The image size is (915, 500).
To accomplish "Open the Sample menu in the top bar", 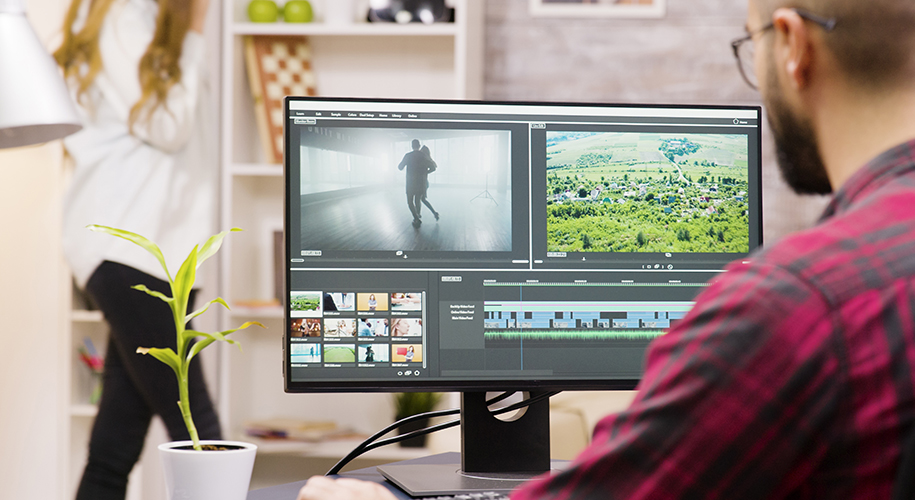I will 336,114.
